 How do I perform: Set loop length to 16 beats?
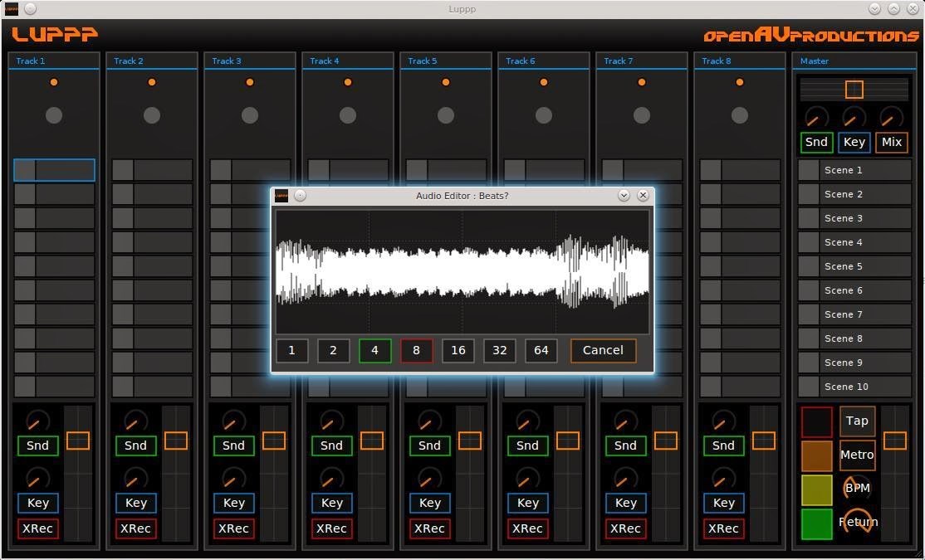(x=458, y=350)
